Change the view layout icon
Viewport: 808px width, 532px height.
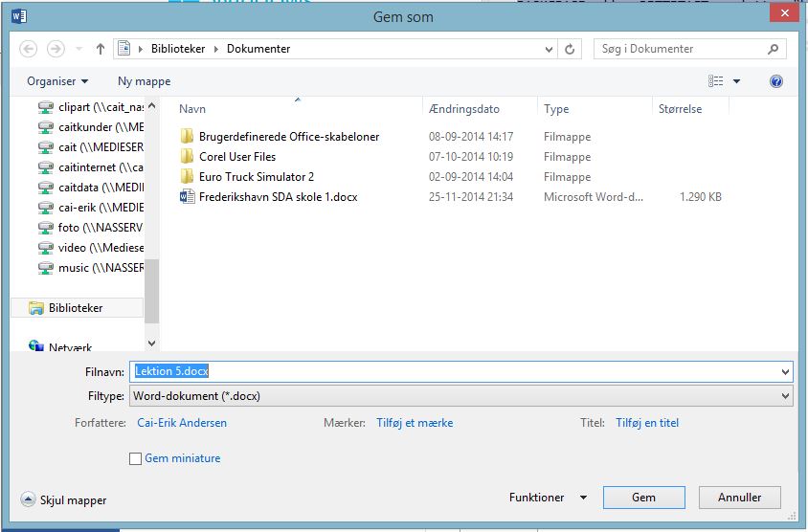(715, 81)
